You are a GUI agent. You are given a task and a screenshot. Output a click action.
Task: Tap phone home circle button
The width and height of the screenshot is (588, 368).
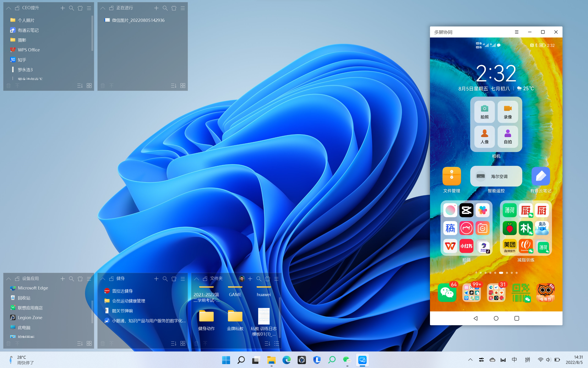496,318
